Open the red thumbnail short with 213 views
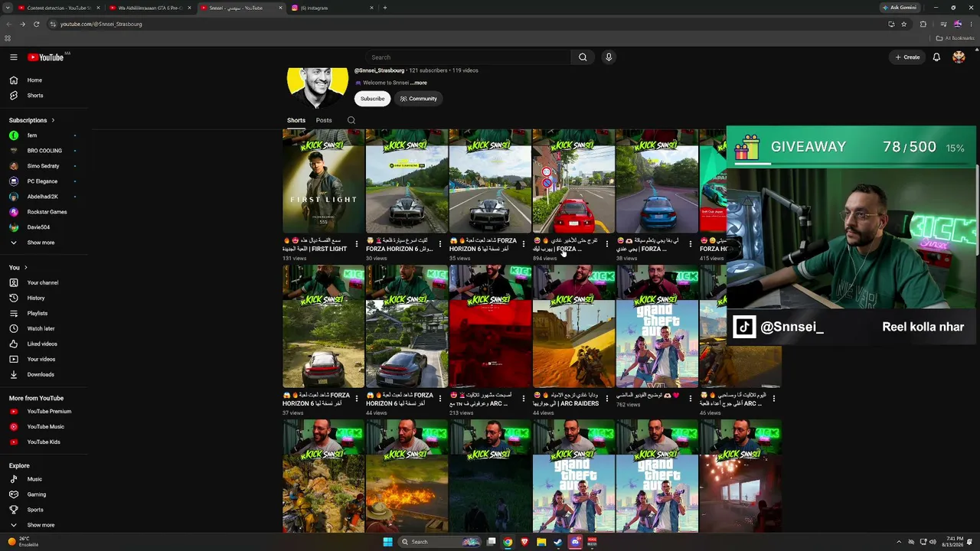 point(491,327)
